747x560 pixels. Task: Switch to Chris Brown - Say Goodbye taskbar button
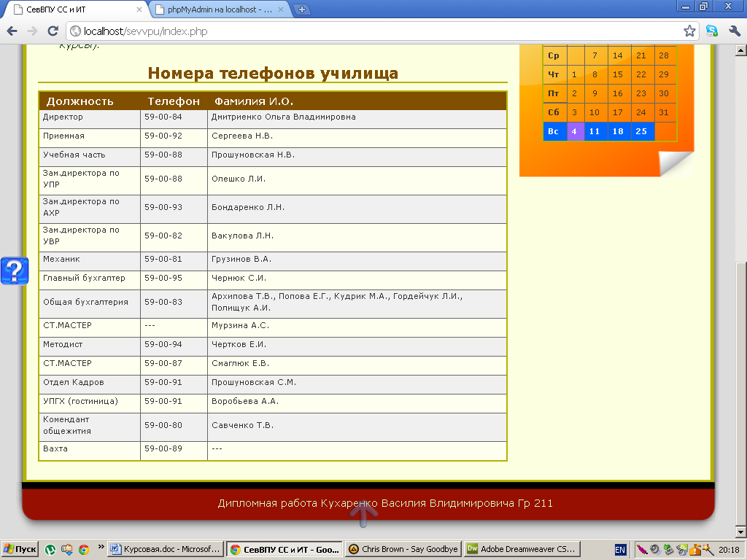pos(403,549)
